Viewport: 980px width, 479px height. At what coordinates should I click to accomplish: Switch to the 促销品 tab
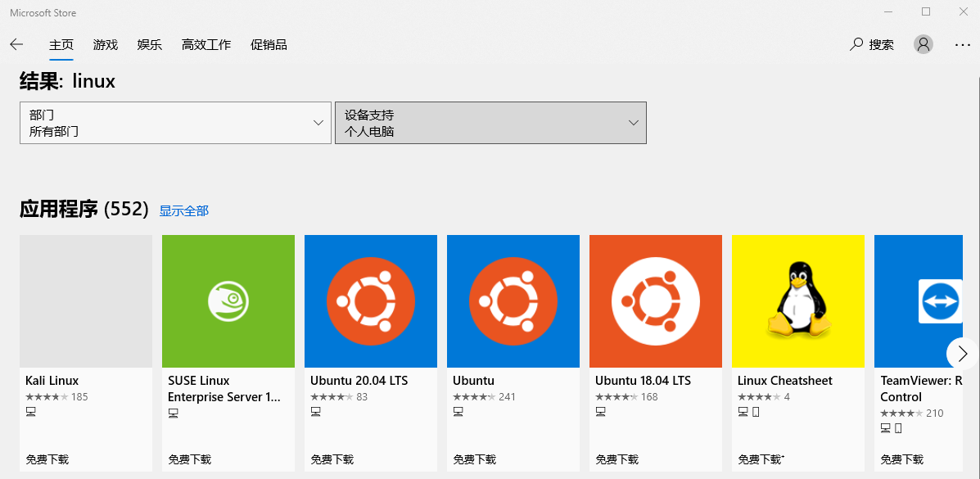(x=269, y=45)
